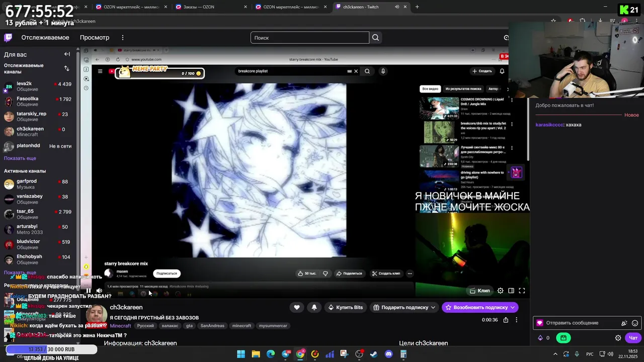This screenshot has width=644, height=362.
Task: Click the mysummercar stream tag
Action: (x=273, y=326)
